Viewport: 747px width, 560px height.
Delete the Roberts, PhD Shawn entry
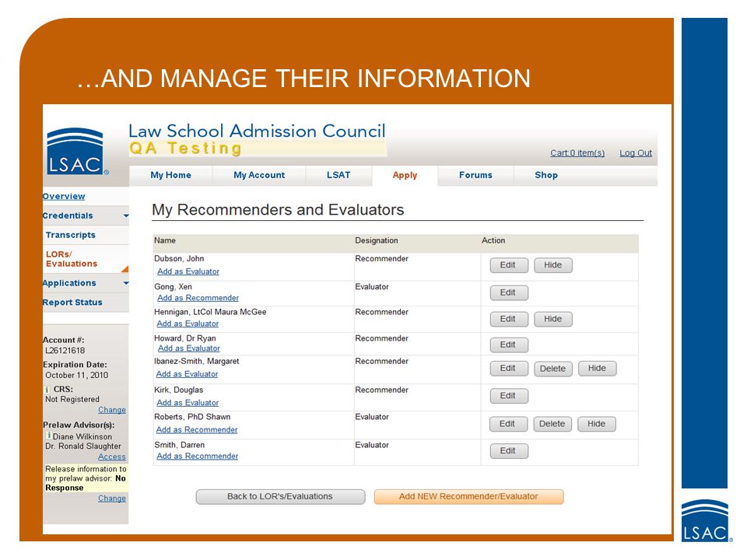click(x=552, y=424)
